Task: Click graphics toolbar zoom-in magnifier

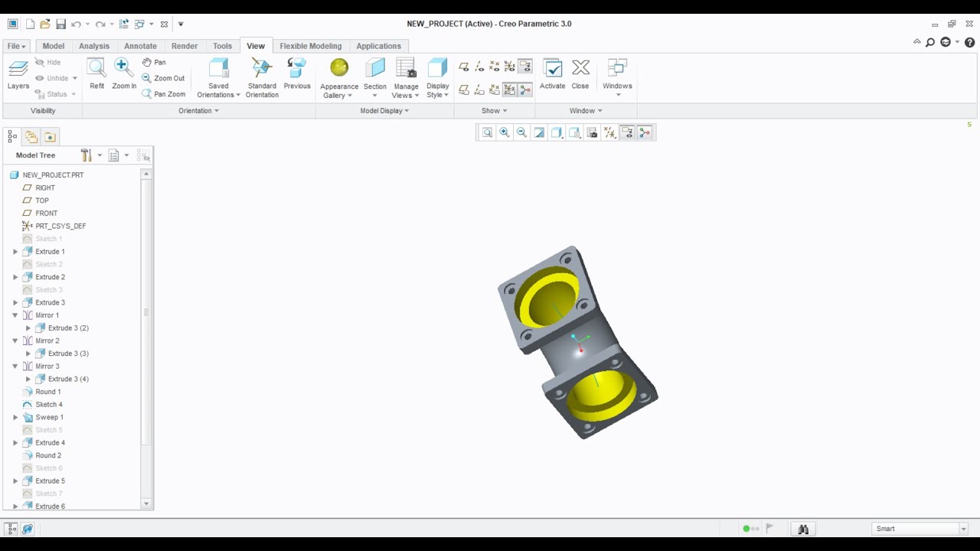Action: pos(505,132)
